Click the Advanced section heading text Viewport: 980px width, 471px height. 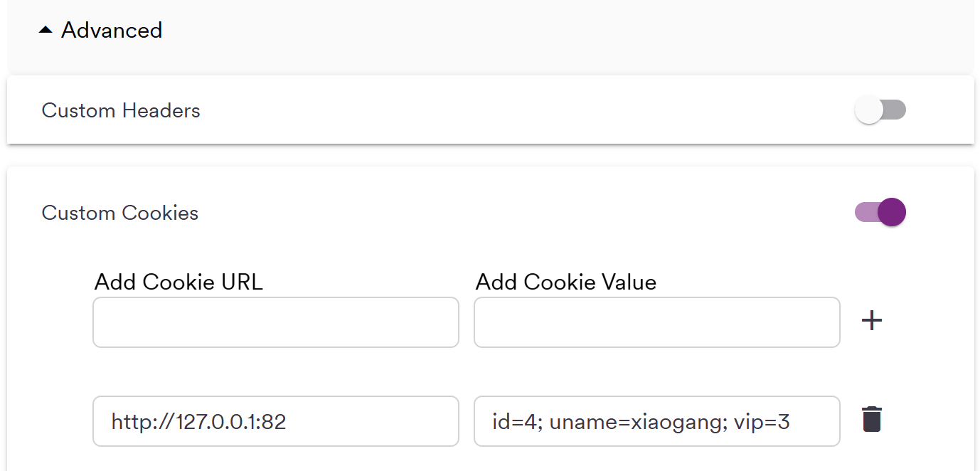[112, 31]
